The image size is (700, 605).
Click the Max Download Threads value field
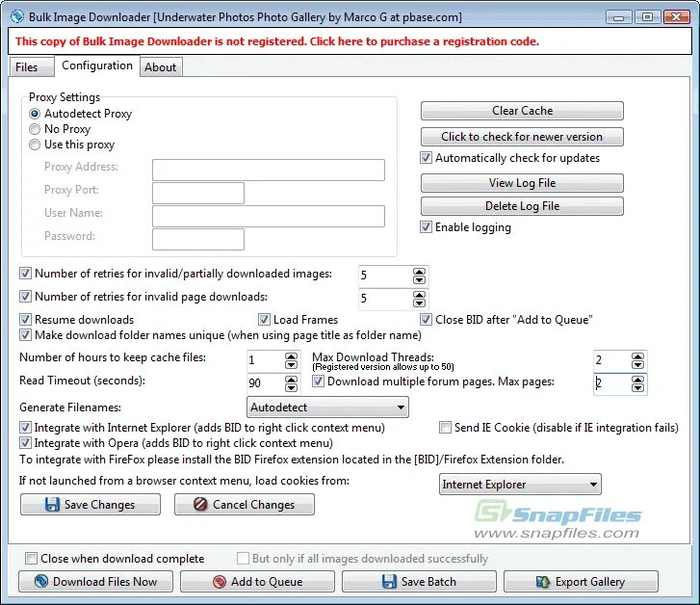[x=612, y=359]
